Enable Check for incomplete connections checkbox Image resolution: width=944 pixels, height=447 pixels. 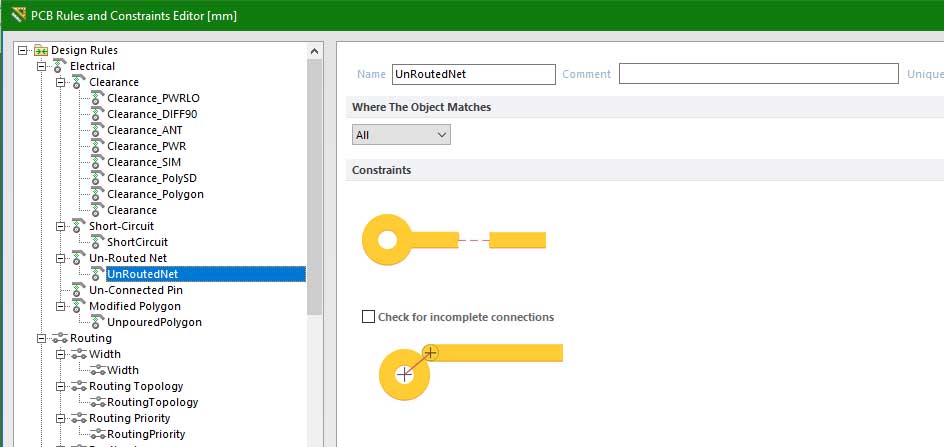369,317
